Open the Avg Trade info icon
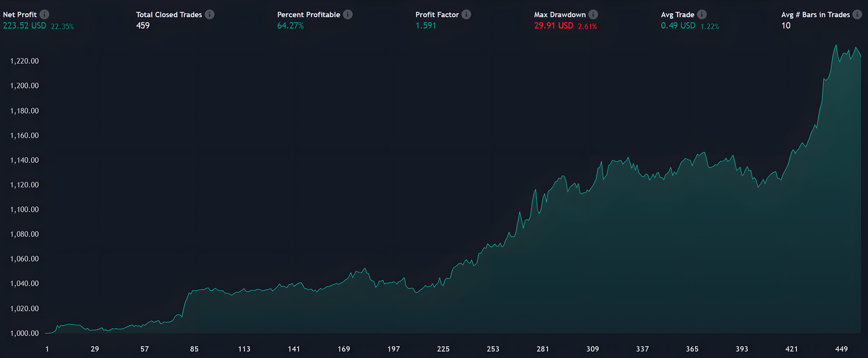Image resolution: width=868 pixels, height=358 pixels. tap(702, 15)
